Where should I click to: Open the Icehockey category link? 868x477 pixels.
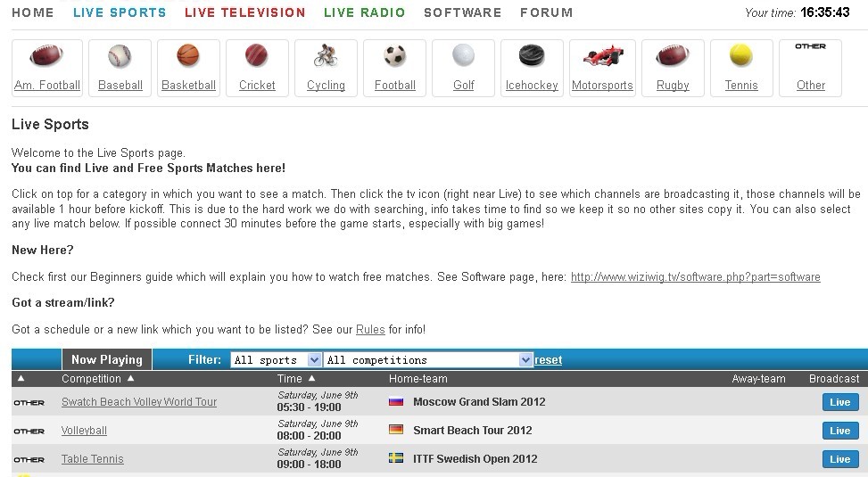(532, 86)
